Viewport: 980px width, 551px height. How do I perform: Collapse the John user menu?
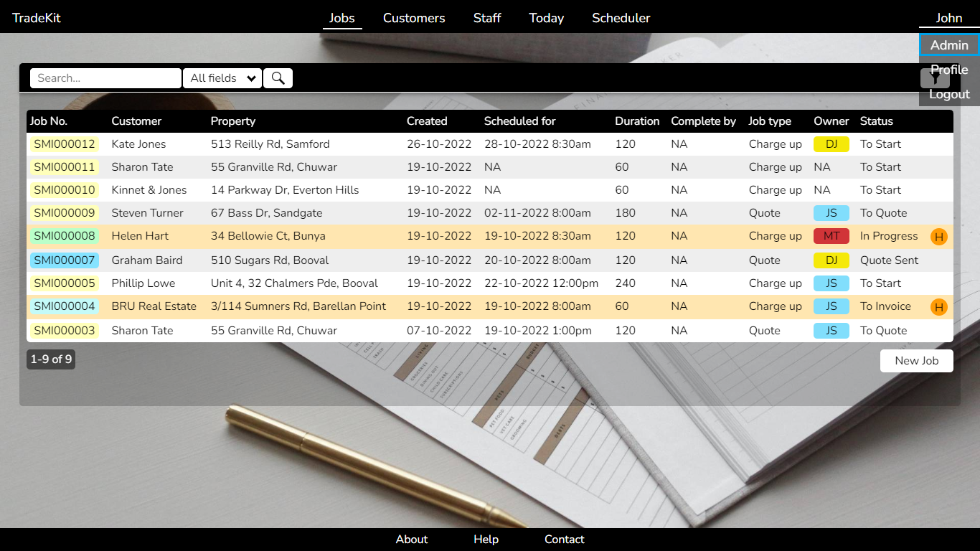point(949,18)
